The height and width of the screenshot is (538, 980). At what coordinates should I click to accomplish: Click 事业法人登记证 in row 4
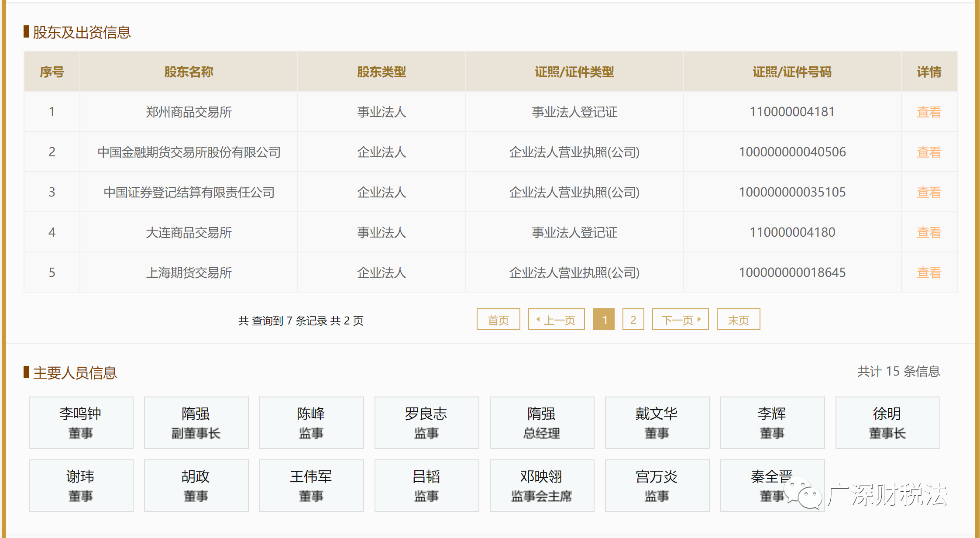coord(574,233)
